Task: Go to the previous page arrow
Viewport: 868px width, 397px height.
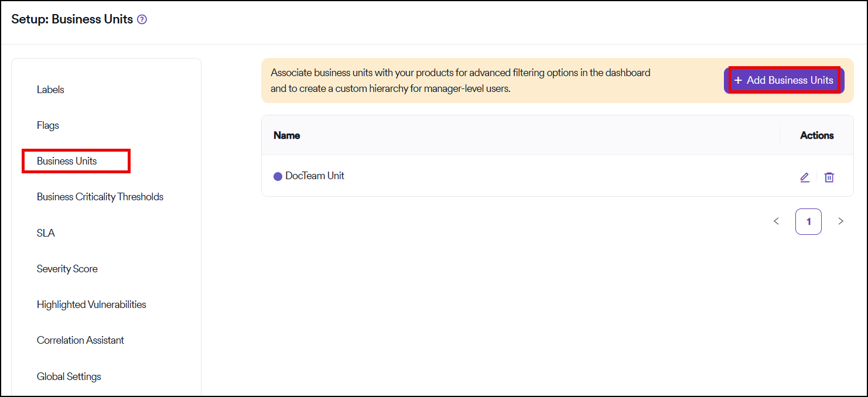Action: tap(776, 221)
